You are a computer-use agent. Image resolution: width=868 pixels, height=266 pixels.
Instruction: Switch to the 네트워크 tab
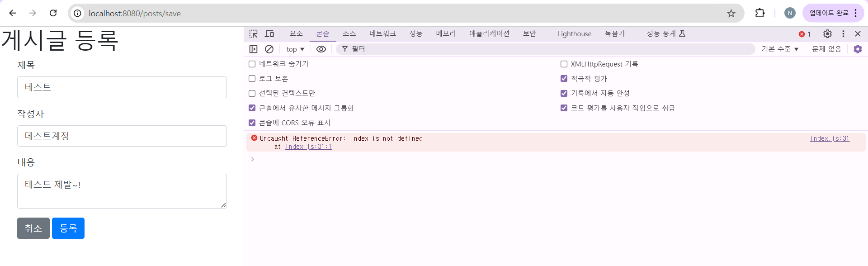click(382, 34)
